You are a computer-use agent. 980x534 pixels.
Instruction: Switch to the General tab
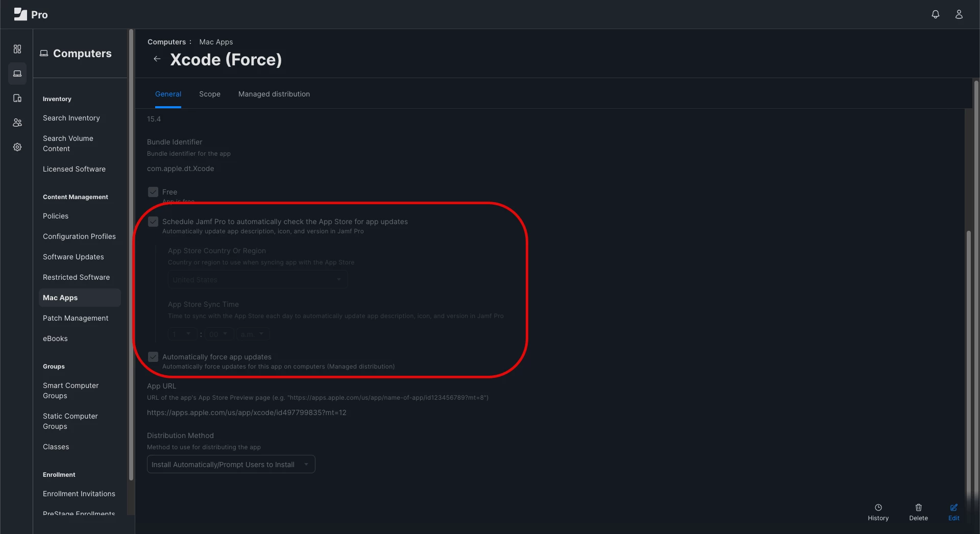click(168, 94)
